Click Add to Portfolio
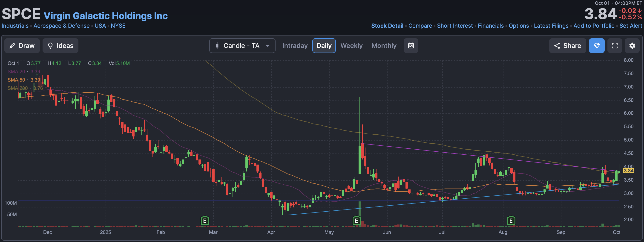 tap(594, 26)
